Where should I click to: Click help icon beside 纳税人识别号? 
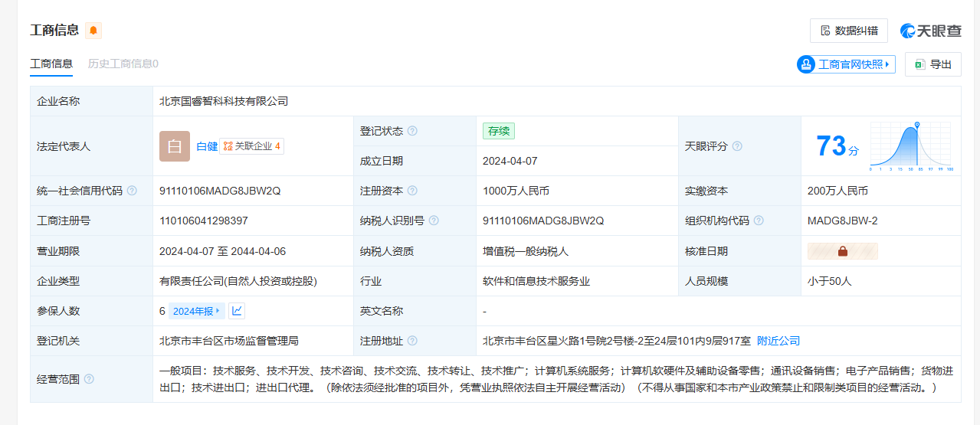tap(434, 221)
